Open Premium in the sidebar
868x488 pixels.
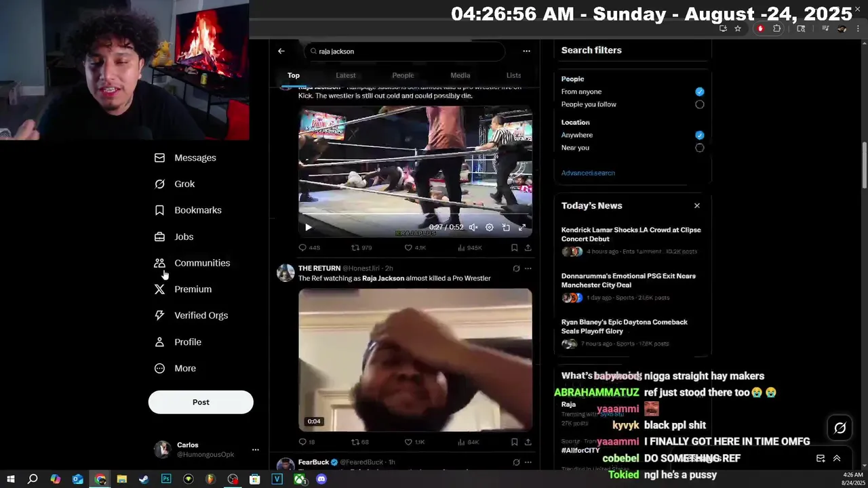pos(183,289)
